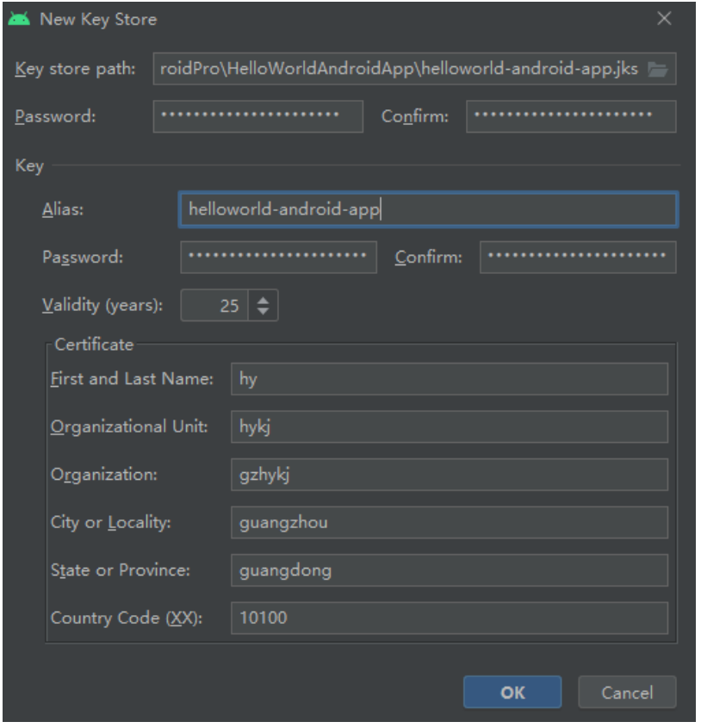Select the Key section Confirm field
Viewport: 701px width, 728px height.
point(577,257)
